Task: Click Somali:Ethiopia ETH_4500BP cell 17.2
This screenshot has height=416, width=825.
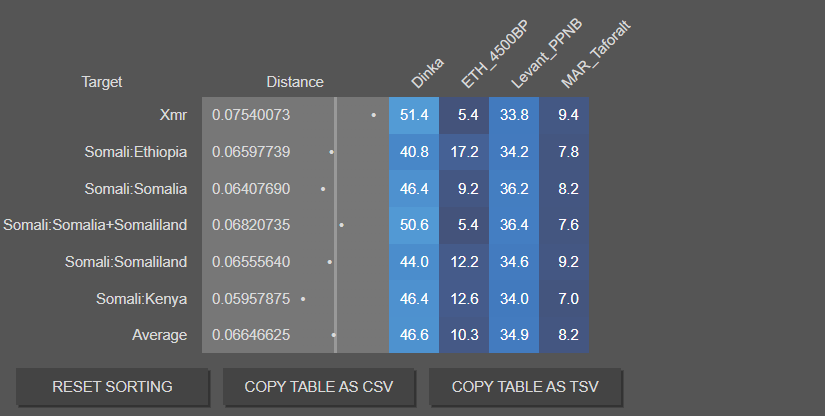Action: [x=464, y=152]
